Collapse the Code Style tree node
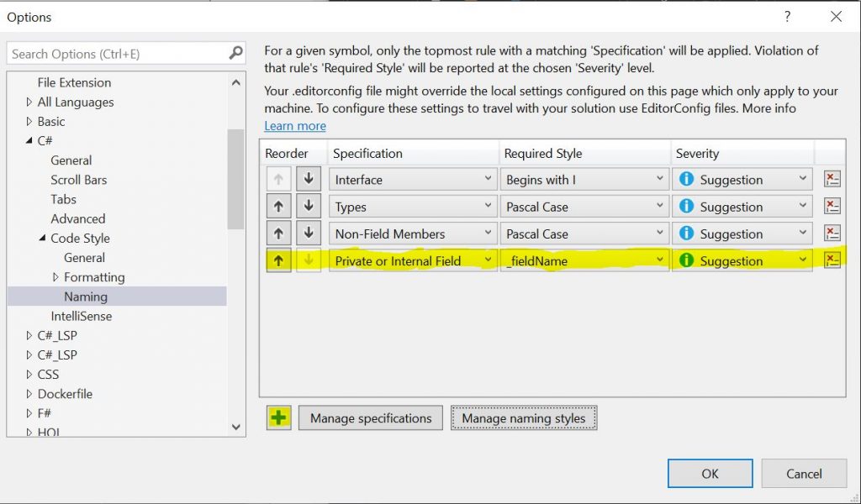The height and width of the screenshot is (504, 861). coord(43,239)
